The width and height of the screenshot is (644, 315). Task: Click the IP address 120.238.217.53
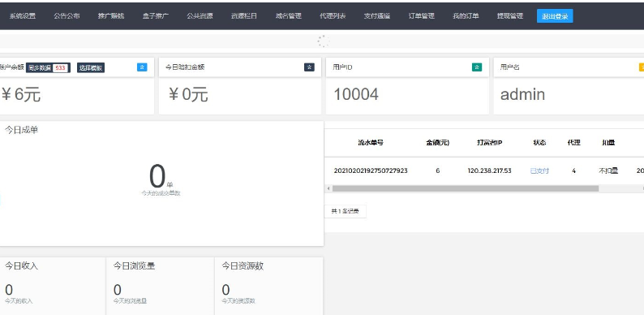(x=490, y=170)
